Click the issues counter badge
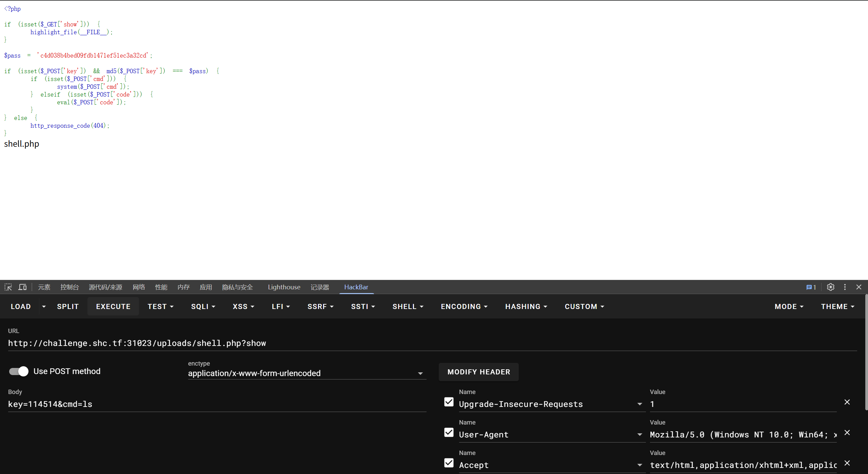Viewport: 868px width, 474px height. pos(811,287)
